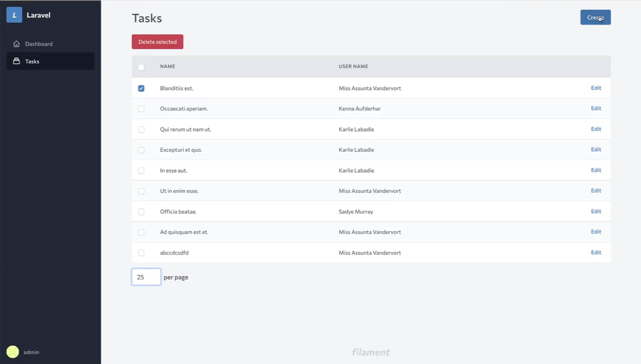641x364 pixels.
Task: Tick the Officia beatae. checkbox
Action: click(141, 212)
